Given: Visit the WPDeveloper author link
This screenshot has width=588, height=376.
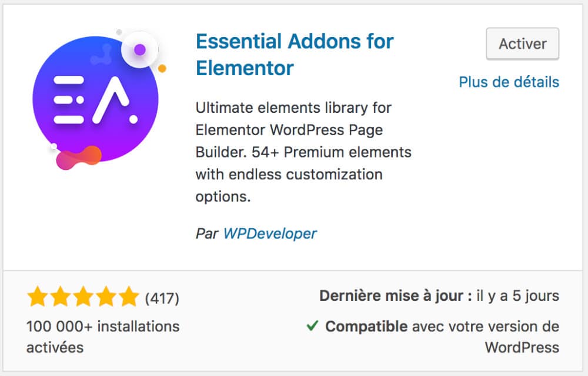Looking at the screenshot, I should [270, 233].
